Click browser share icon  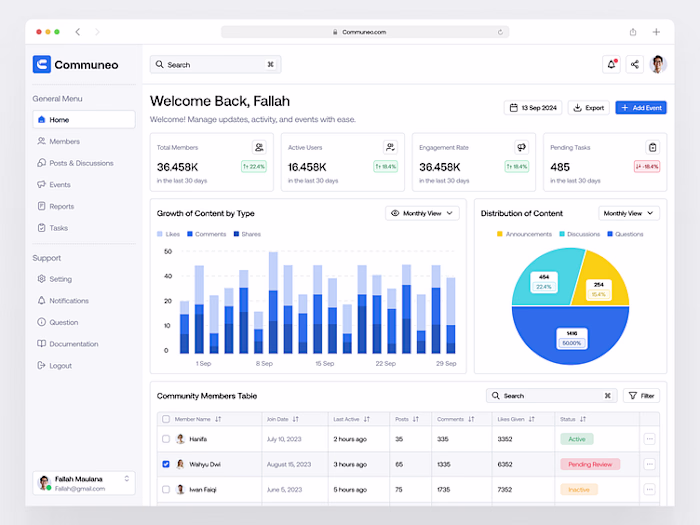point(633,32)
